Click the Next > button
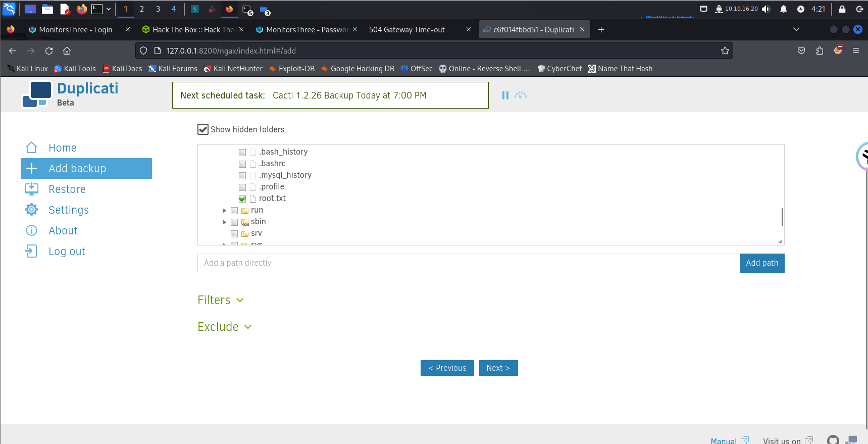The height and width of the screenshot is (444, 868). [x=498, y=368]
